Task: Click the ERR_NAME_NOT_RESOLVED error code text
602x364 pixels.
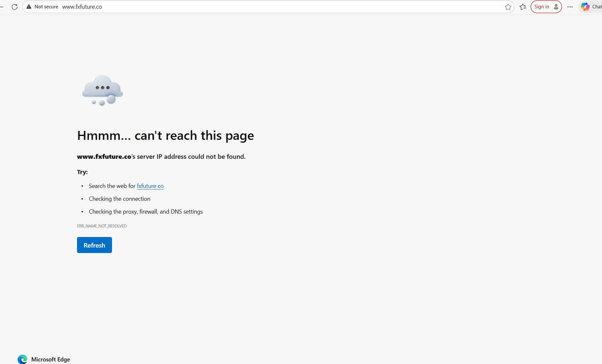Action: 102,226
